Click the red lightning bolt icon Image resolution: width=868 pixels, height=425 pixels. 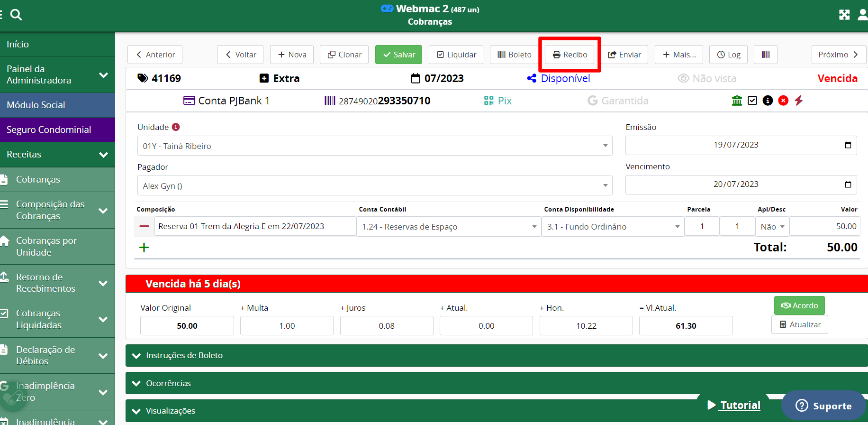pos(799,101)
